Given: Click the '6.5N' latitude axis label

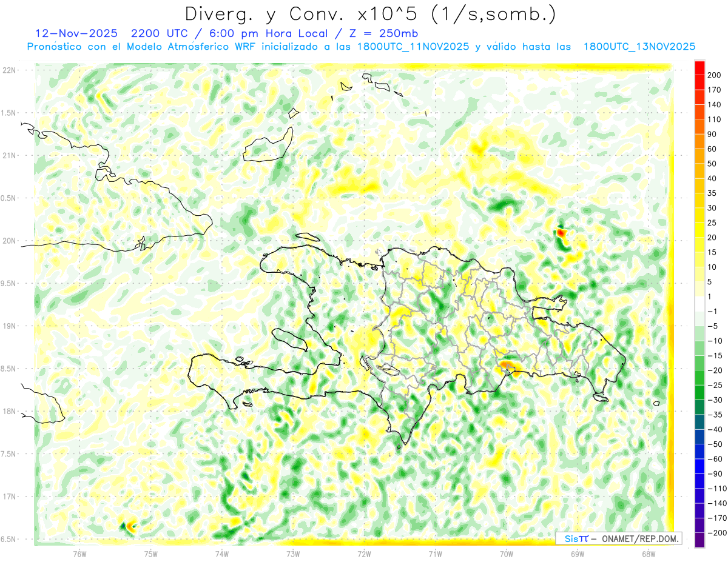Looking at the screenshot, I should pyautogui.click(x=9, y=539).
